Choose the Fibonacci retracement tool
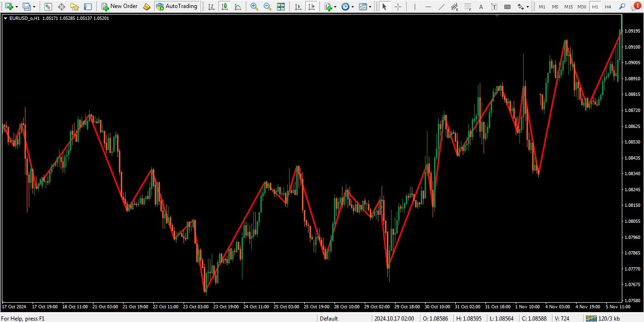The image size is (644, 322). pyautogui.click(x=468, y=7)
